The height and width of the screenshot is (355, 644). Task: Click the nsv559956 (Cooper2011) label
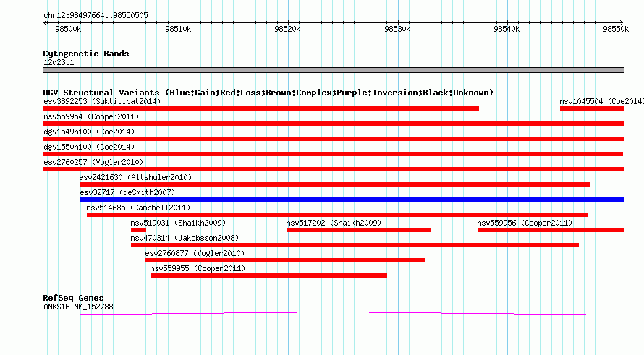525,223
